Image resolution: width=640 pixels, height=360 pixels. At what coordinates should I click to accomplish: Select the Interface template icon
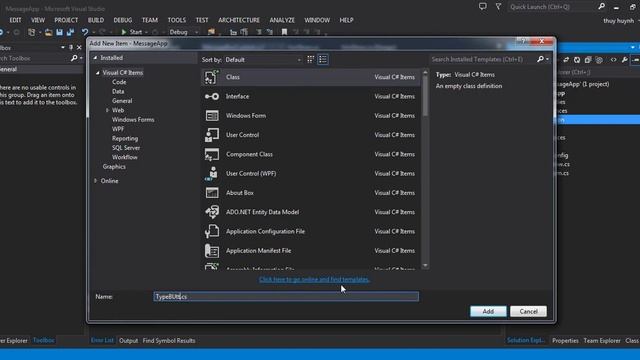211,96
